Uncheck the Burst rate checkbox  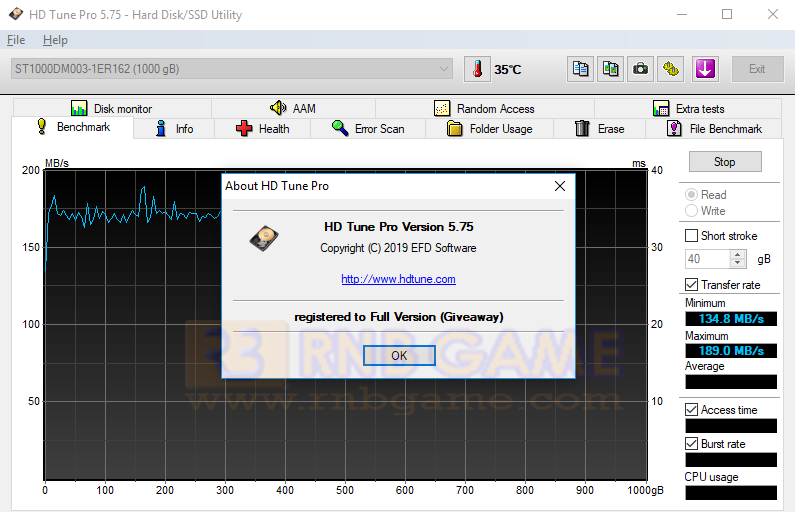(691, 444)
